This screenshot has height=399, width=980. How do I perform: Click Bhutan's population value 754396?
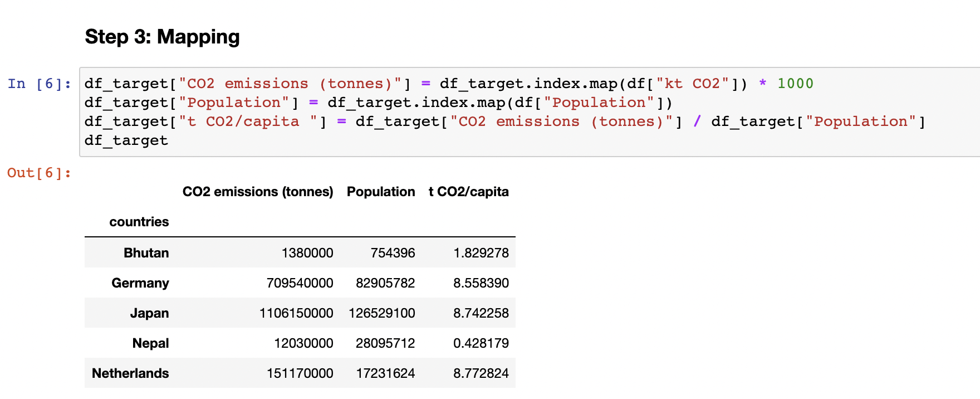pyautogui.click(x=393, y=253)
